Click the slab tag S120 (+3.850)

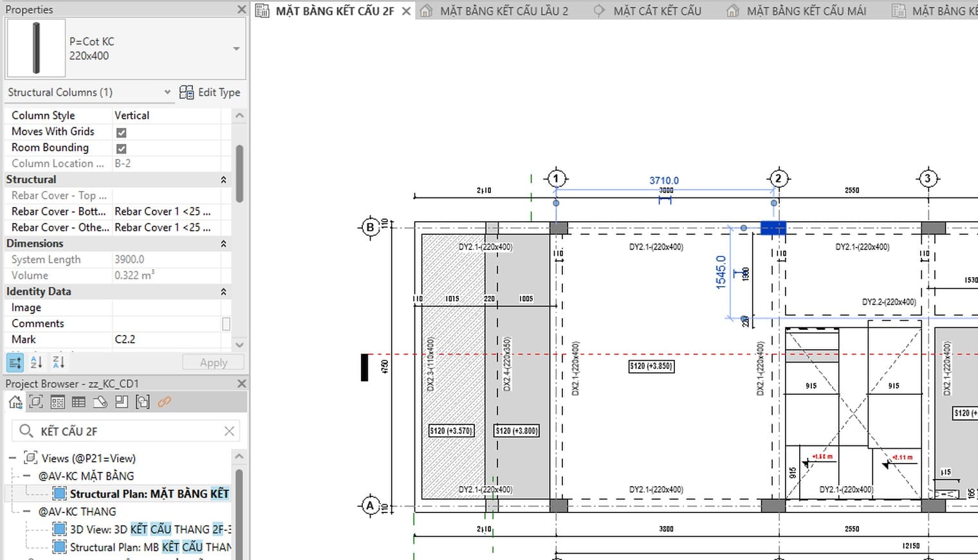[651, 366]
